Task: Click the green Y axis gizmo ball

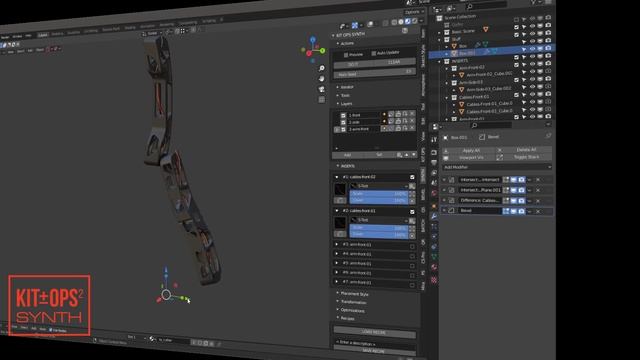Action: point(322,51)
